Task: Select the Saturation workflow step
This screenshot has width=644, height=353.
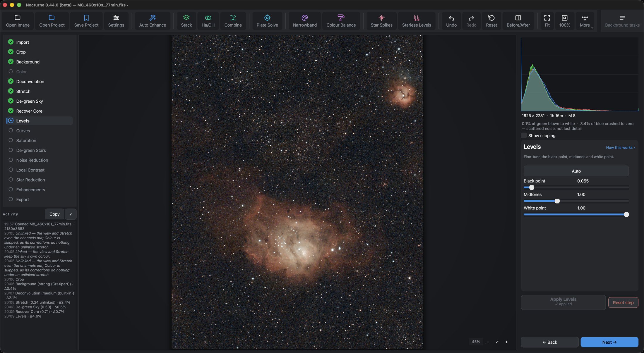Action: coord(40,140)
